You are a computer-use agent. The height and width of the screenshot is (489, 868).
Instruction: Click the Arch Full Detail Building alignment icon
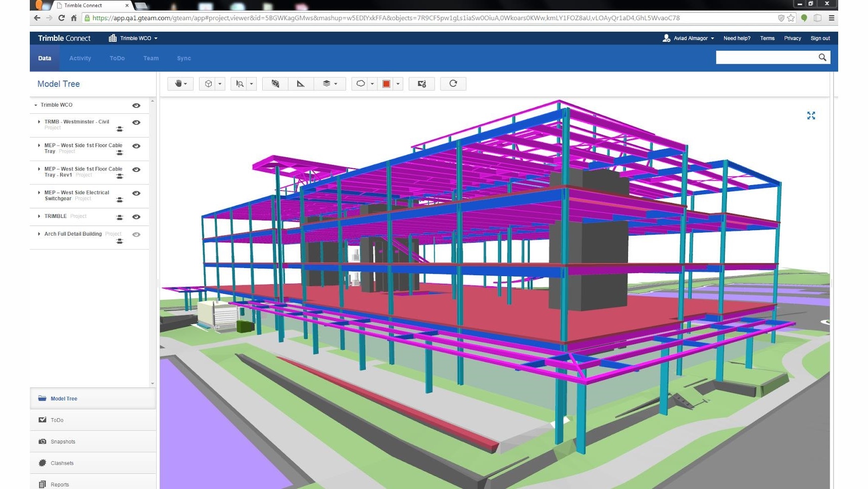click(x=120, y=241)
